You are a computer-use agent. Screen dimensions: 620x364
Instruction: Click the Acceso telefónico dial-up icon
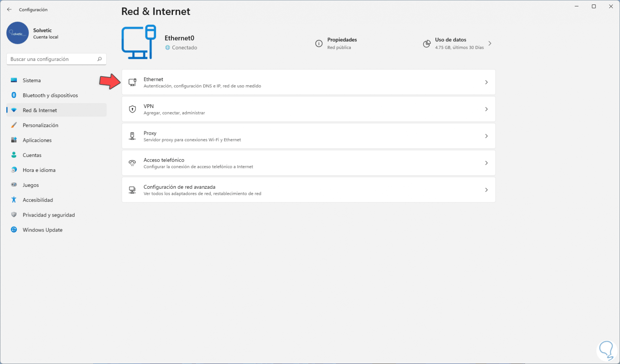pyautogui.click(x=132, y=163)
